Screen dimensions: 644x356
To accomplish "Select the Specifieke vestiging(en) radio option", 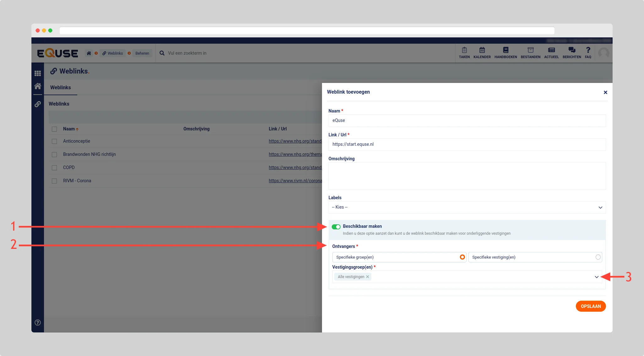I will point(598,257).
